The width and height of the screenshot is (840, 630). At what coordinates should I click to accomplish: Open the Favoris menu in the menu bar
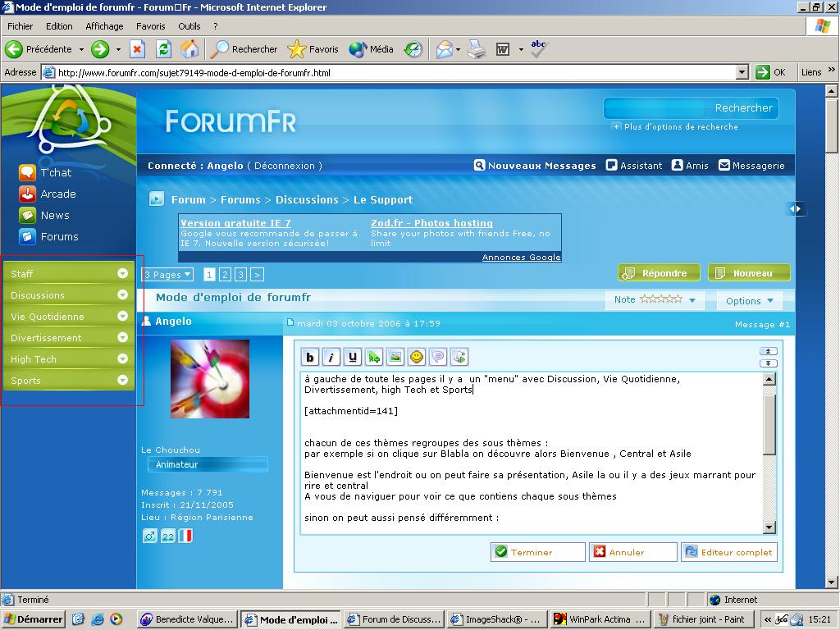[x=150, y=26]
